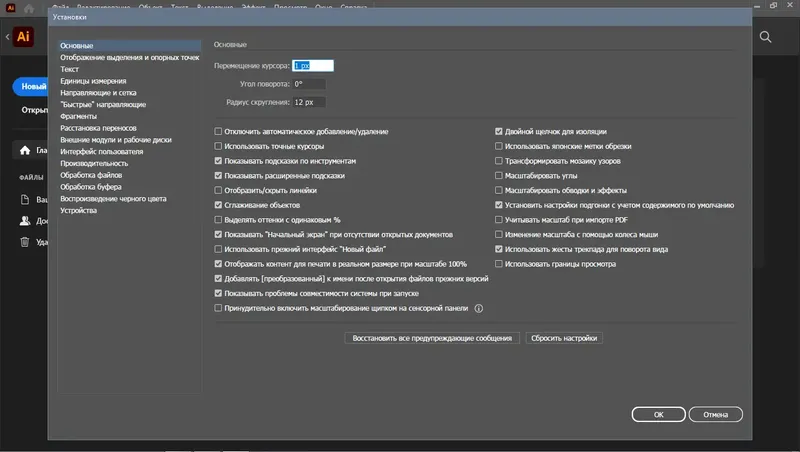800x452 pixels.
Task: Open Текст preferences section
Action: [x=129, y=69]
